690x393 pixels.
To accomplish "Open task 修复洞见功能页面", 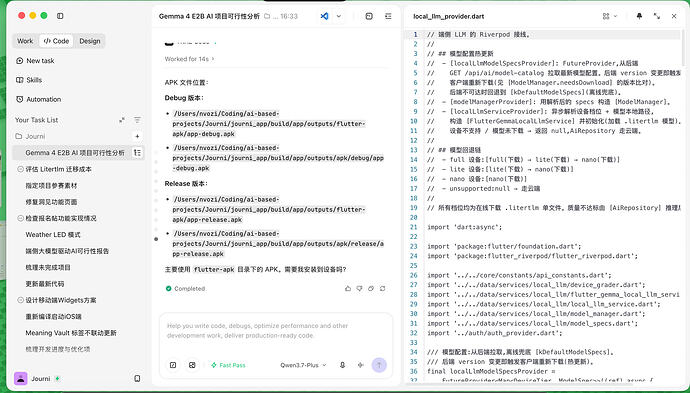I will click(x=51, y=202).
